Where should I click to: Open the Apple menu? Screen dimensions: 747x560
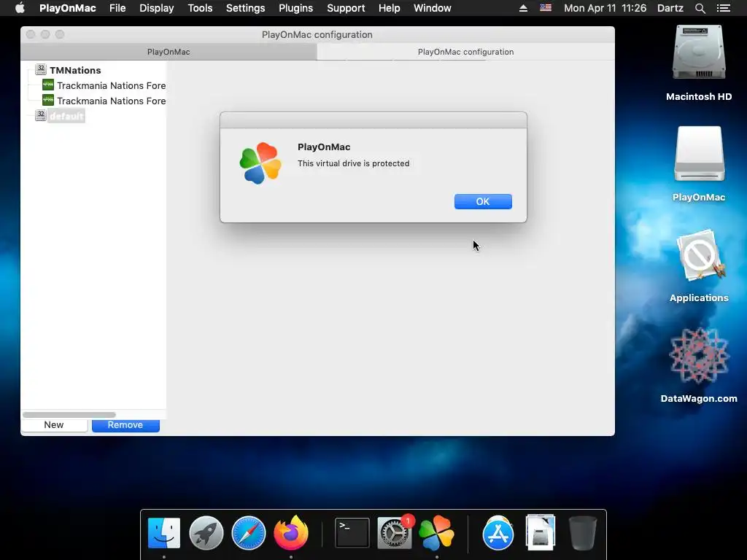click(20, 8)
